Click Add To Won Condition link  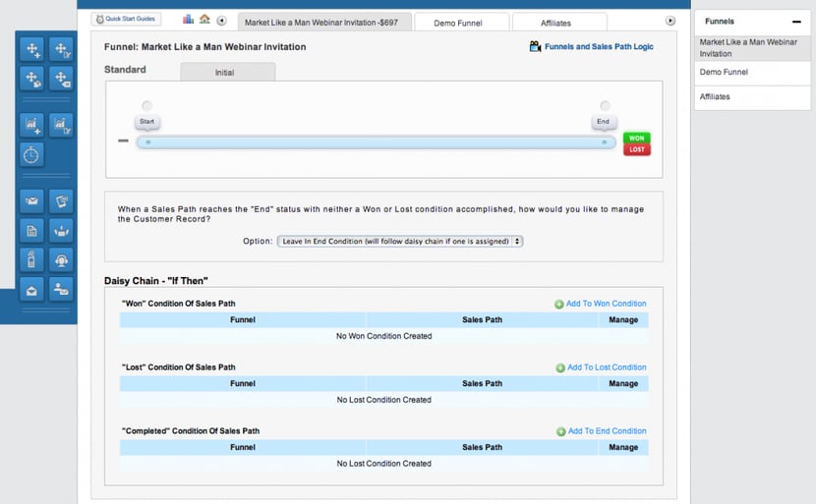point(606,304)
